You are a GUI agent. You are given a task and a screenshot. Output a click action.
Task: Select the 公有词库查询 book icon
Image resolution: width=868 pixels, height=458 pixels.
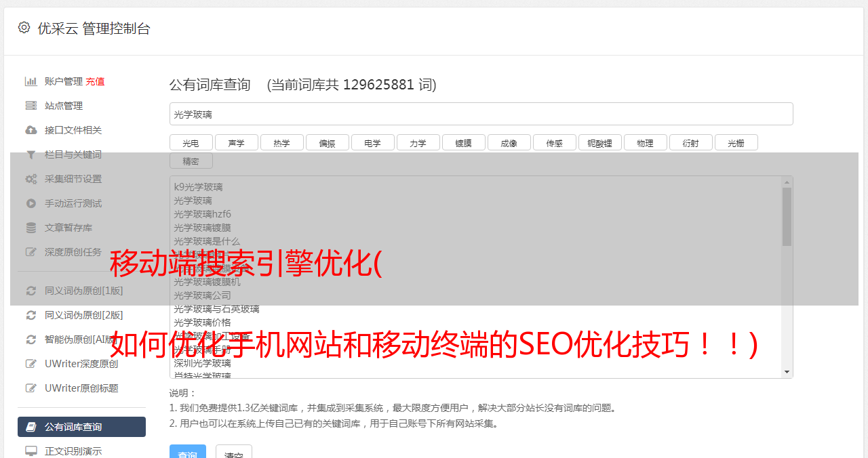tap(31, 427)
